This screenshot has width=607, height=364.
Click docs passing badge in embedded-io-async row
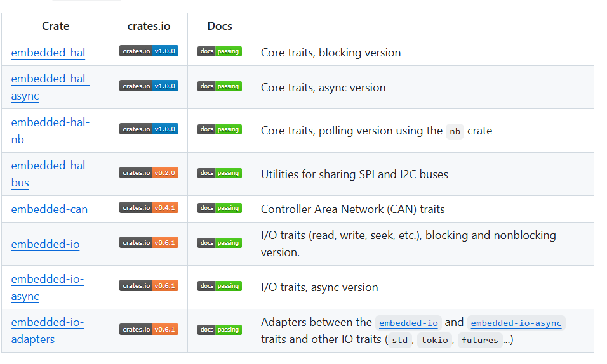pyautogui.click(x=220, y=286)
